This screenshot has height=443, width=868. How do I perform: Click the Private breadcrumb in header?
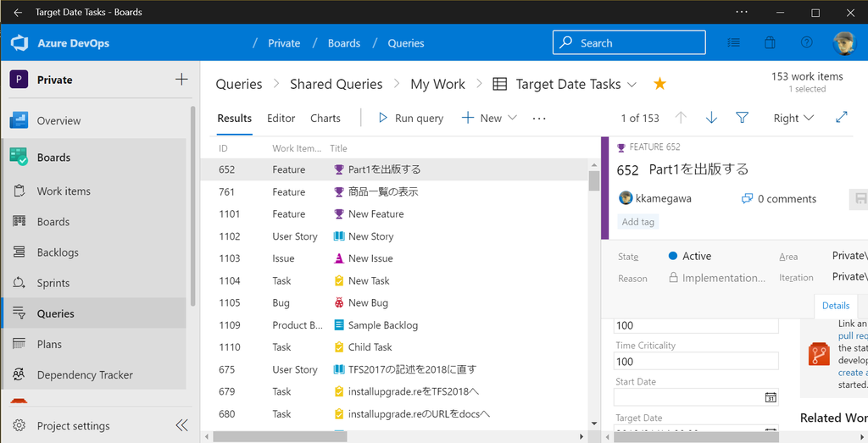click(284, 43)
